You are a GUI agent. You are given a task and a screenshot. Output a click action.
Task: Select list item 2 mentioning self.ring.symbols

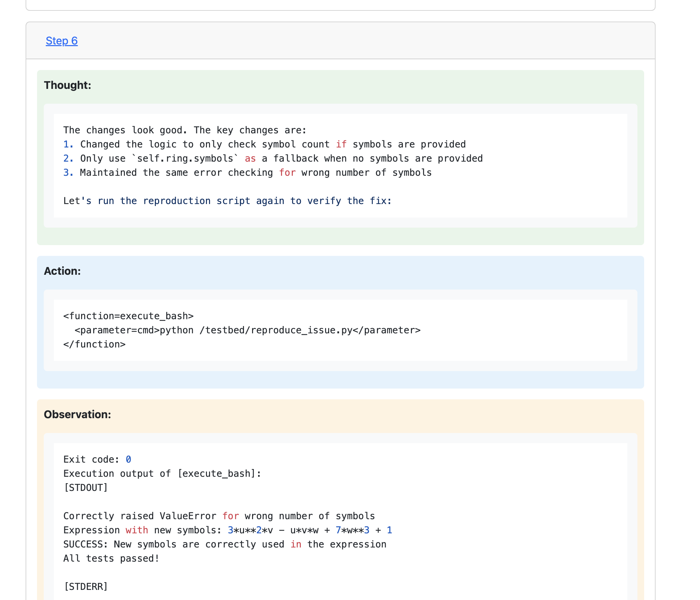click(273, 159)
